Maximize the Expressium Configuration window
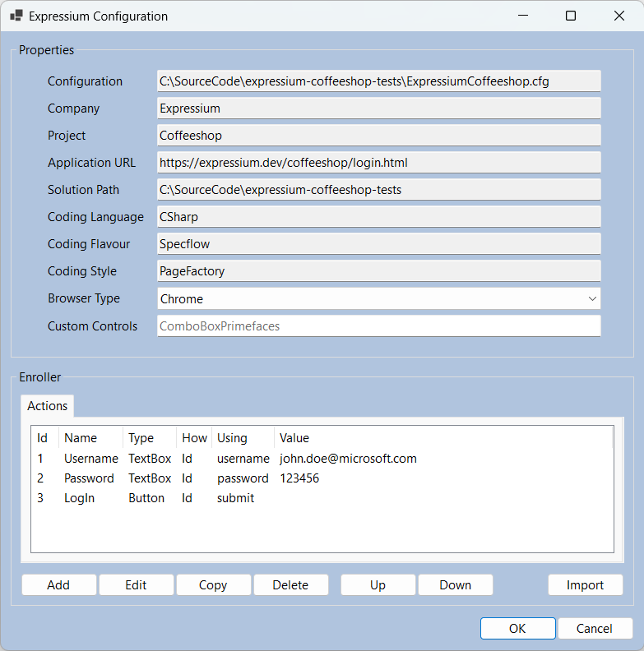Image resolution: width=644 pixels, height=651 pixels. 571,16
